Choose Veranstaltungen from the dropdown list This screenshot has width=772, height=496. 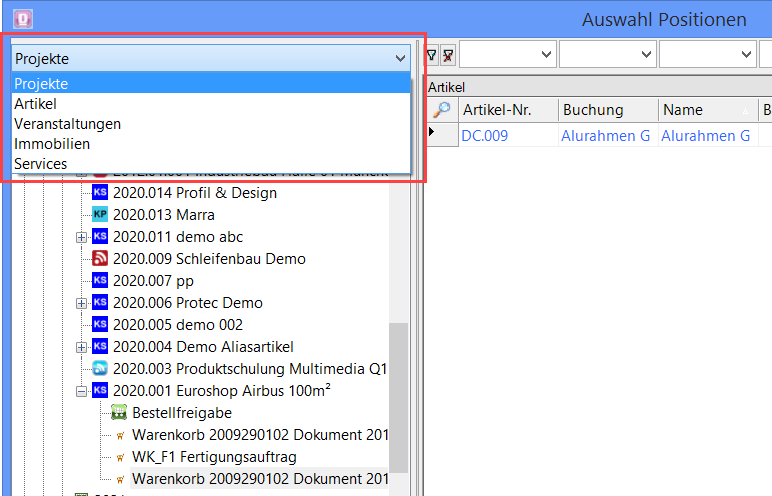[67, 124]
